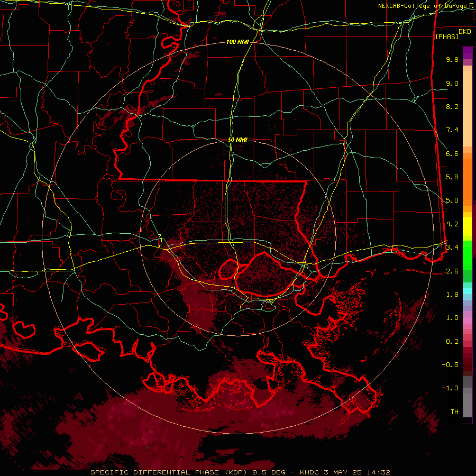Click the 2.6 scale value
Screen dimensions: 476x476
(452, 271)
